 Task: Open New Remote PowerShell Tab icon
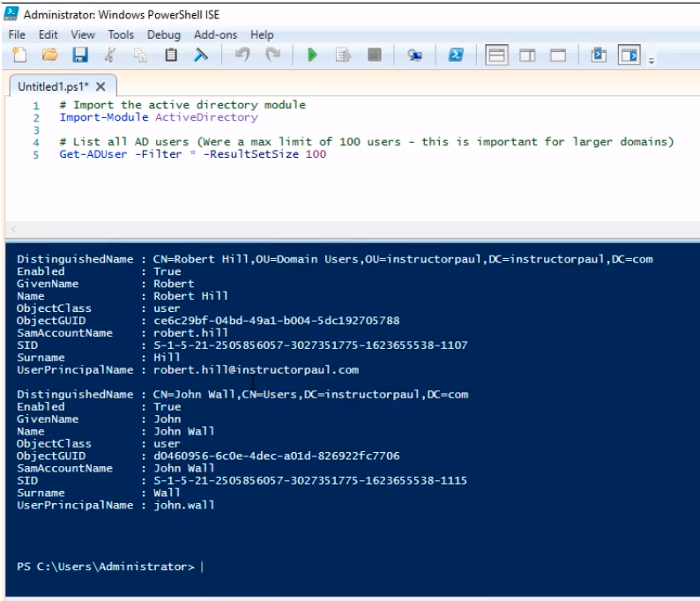414,56
